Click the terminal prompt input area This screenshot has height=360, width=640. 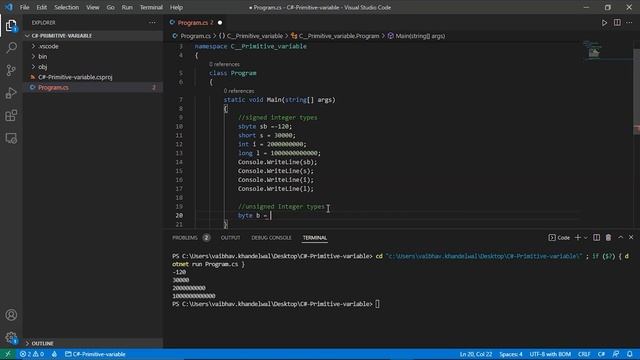pyautogui.click(x=378, y=304)
